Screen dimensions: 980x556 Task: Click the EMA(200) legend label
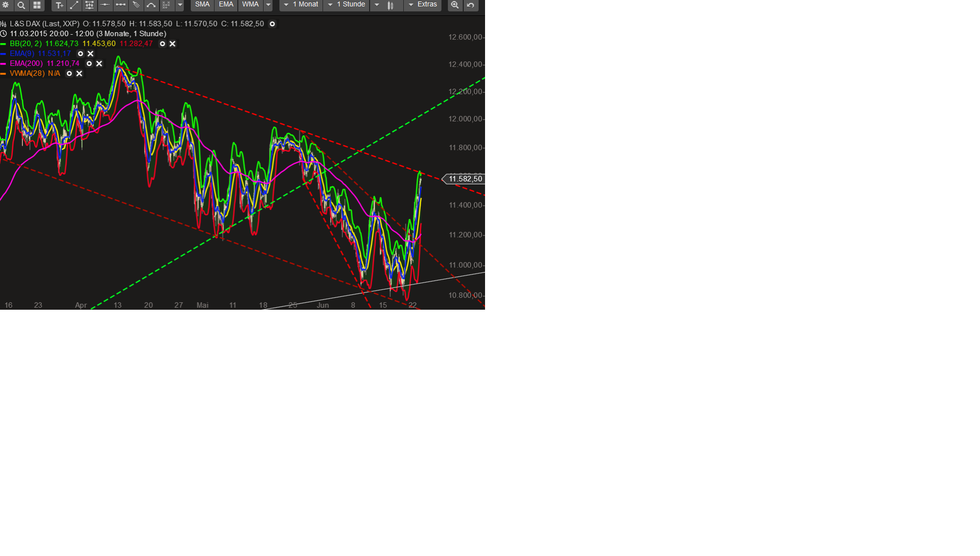(26, 63)
